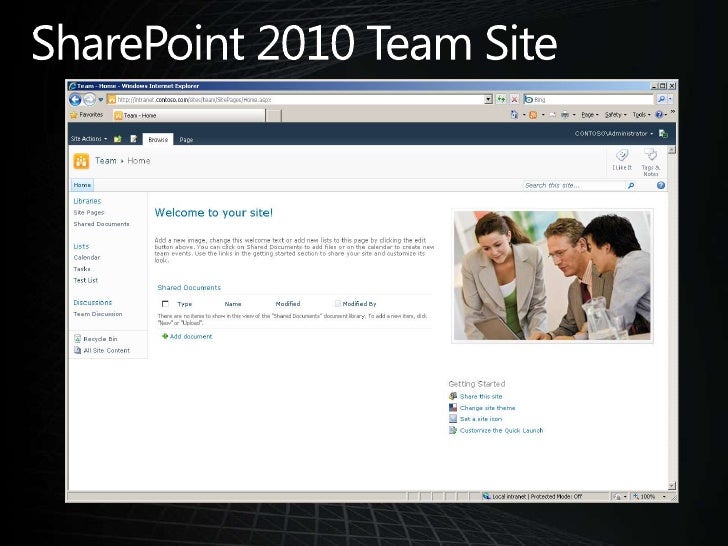Open the Set a site icon link
Image resolution: width=728 pixels, height=546 pixels.
click(x=481, y=419)
